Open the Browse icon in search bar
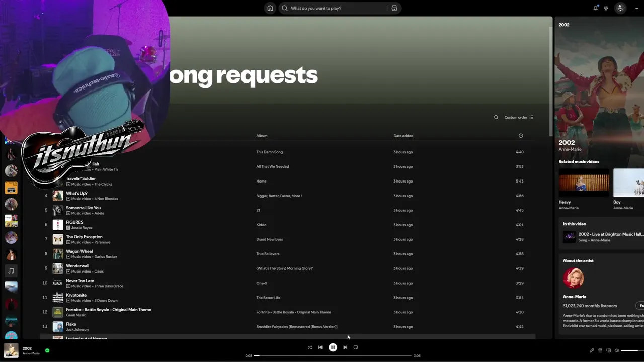Screen dimensions: 644x362 coord(394,8)
